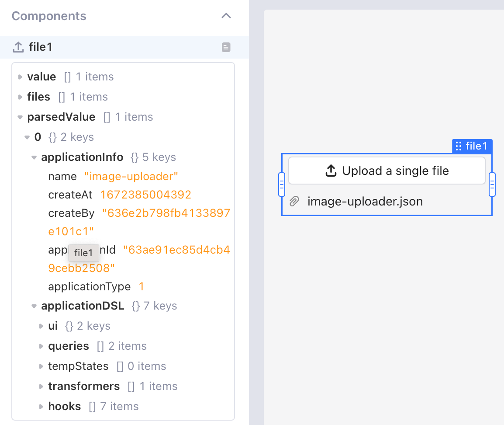Viewport: 504px width, 425px height.
Task: Expand the value node
Action: pyautogui.click(x=20, y=77)
